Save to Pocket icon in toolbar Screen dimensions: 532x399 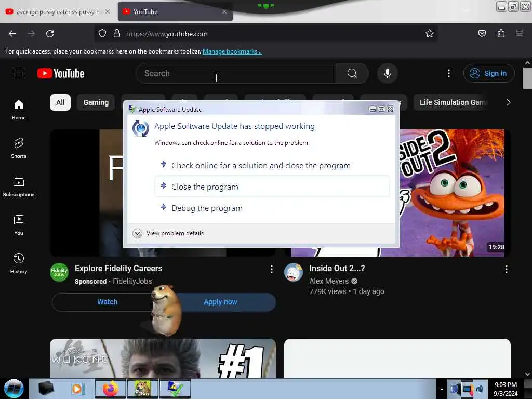(482, 33)
